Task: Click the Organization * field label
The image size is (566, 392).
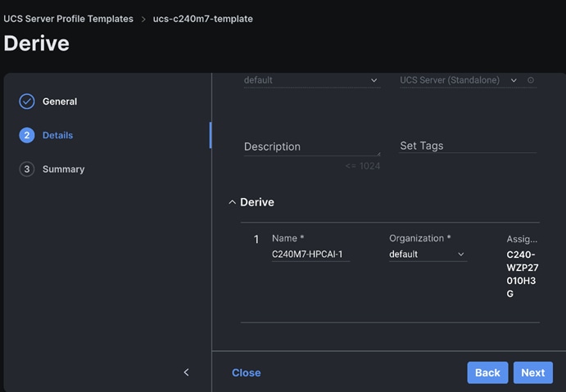Action: [x=420, y=238]
